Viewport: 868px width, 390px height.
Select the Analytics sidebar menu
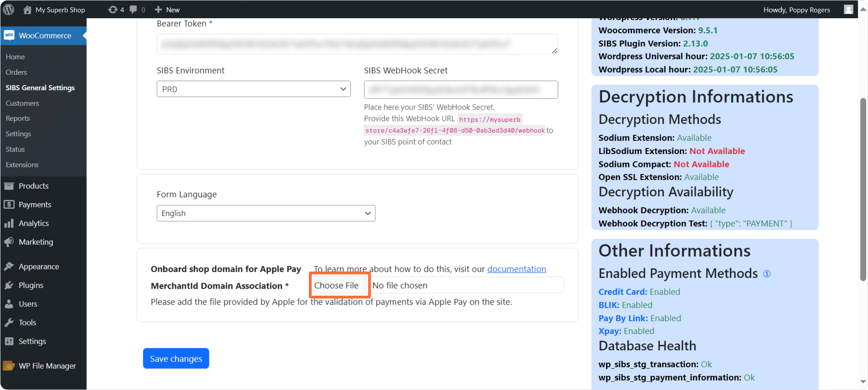click(x=34, y=223)
